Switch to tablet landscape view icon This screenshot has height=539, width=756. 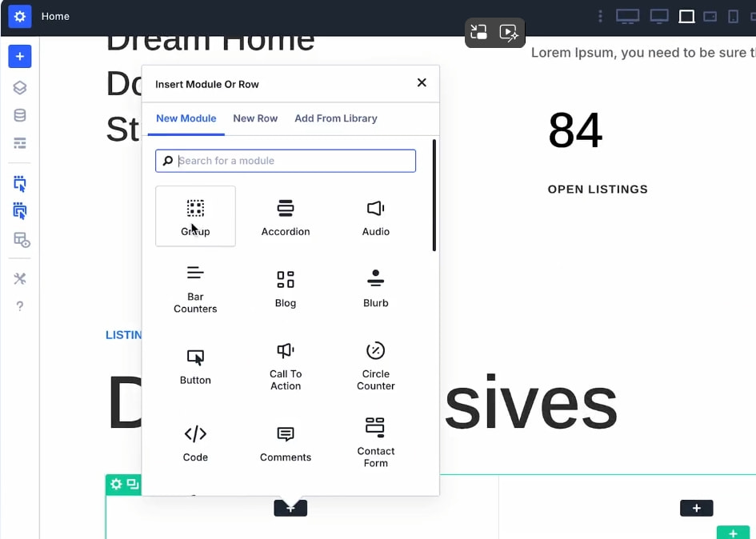pyautogui.click(x=710, y=16)
